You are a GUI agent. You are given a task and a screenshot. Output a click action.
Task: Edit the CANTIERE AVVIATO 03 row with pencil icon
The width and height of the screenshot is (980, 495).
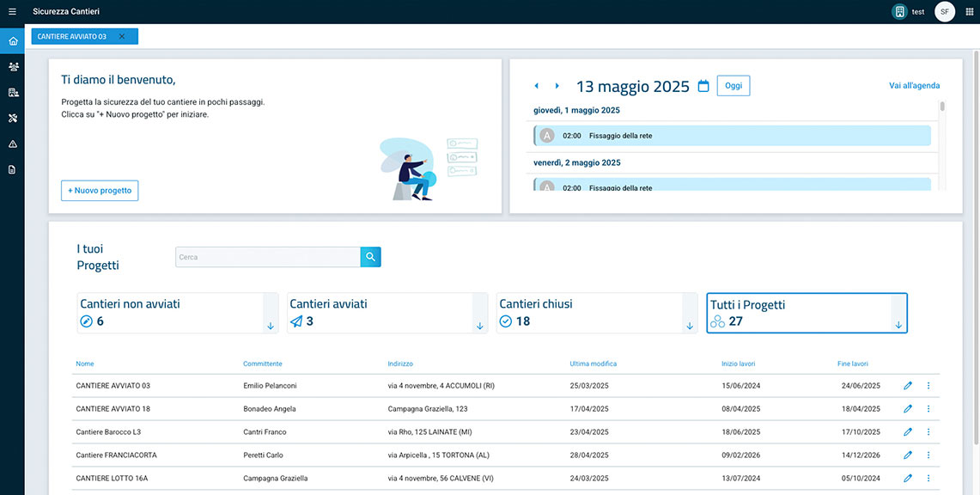[x=908, y=386]
